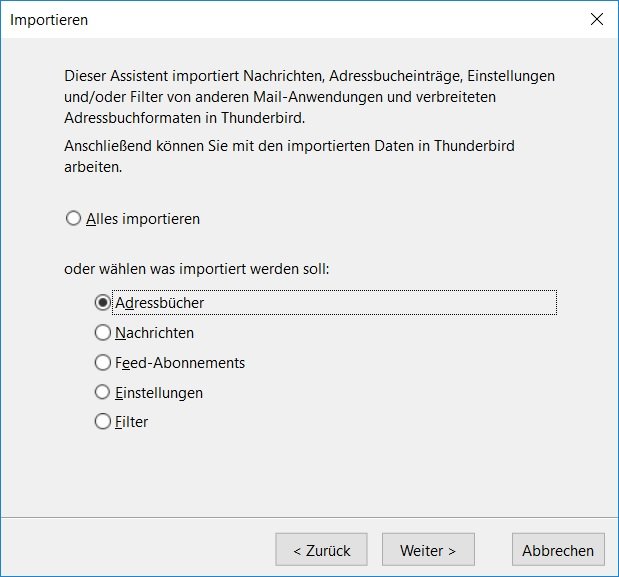Click the Adressbücher label text
Viewport: 619px width, 577px height.
click(160, 302)
